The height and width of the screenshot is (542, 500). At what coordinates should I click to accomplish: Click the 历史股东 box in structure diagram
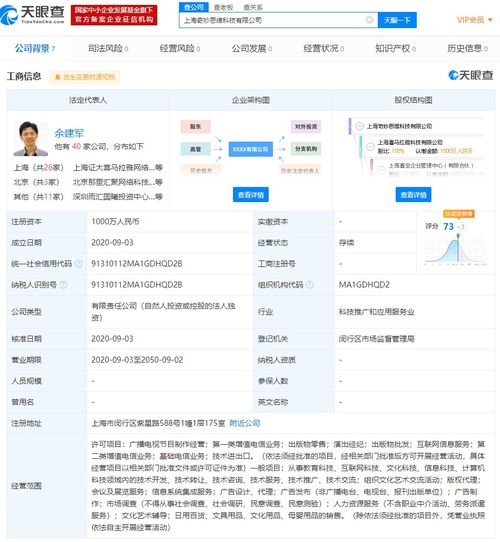point(201,170)
